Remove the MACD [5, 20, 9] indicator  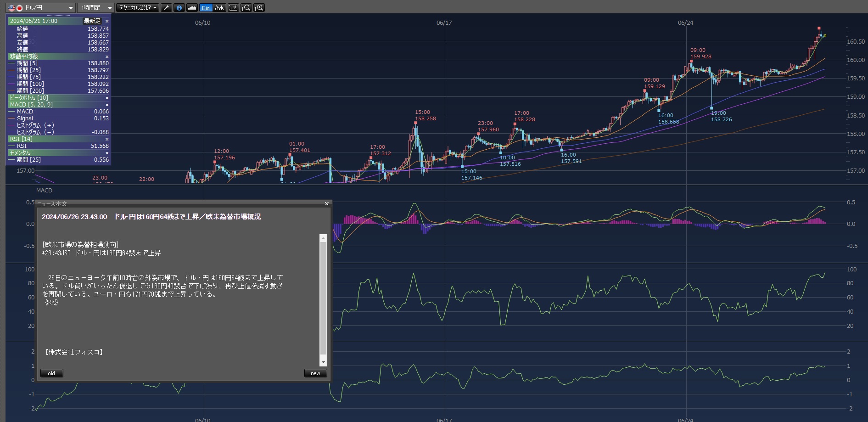click(107, 105)
